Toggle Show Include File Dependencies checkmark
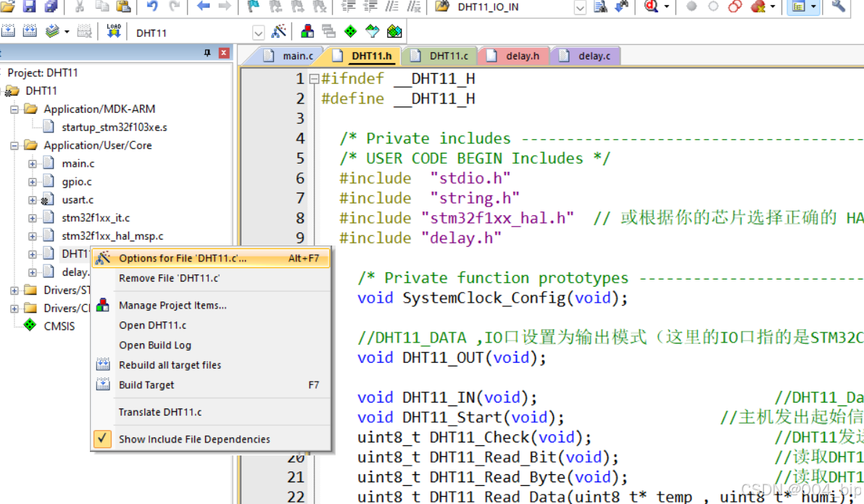This screenshot has width=864, height=504. click(x=102, y=439)
